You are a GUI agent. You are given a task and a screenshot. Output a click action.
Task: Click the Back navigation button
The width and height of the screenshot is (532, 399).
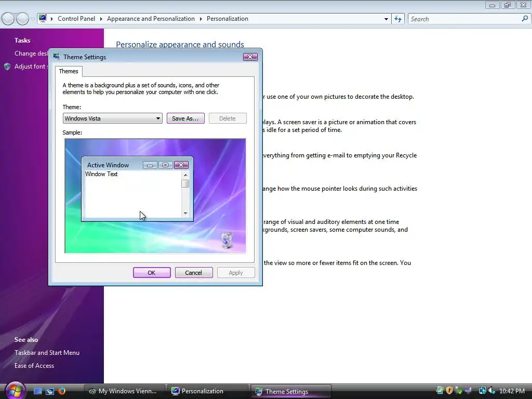[x=8, y=19]
